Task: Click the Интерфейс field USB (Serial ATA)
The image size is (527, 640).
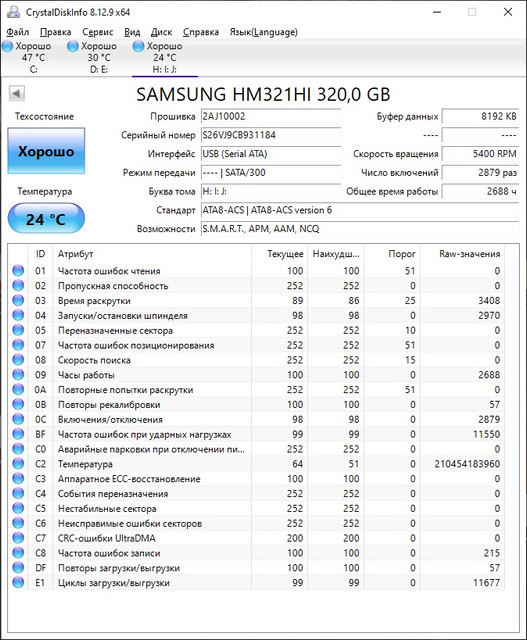Action: coord(271,154)
